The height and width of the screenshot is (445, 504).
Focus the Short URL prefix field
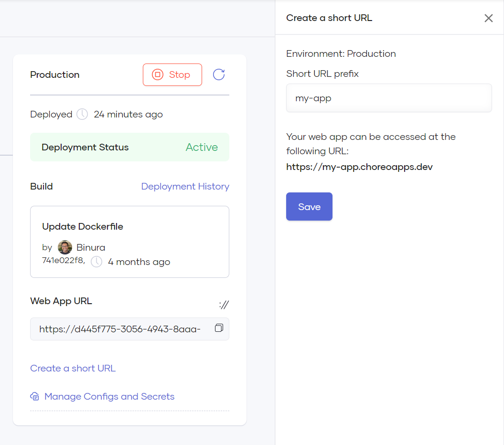(389, 98)
